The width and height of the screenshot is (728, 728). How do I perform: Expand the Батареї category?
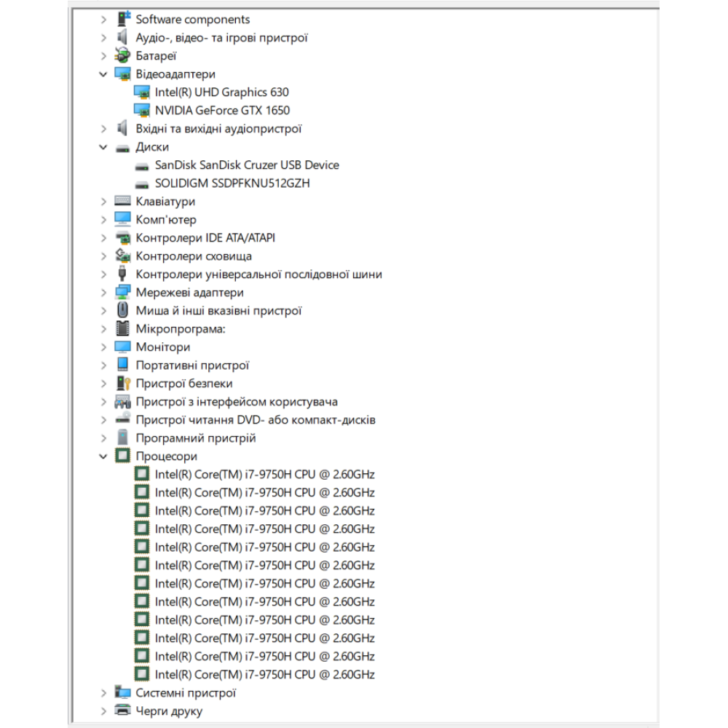click(x=103, y=56)
